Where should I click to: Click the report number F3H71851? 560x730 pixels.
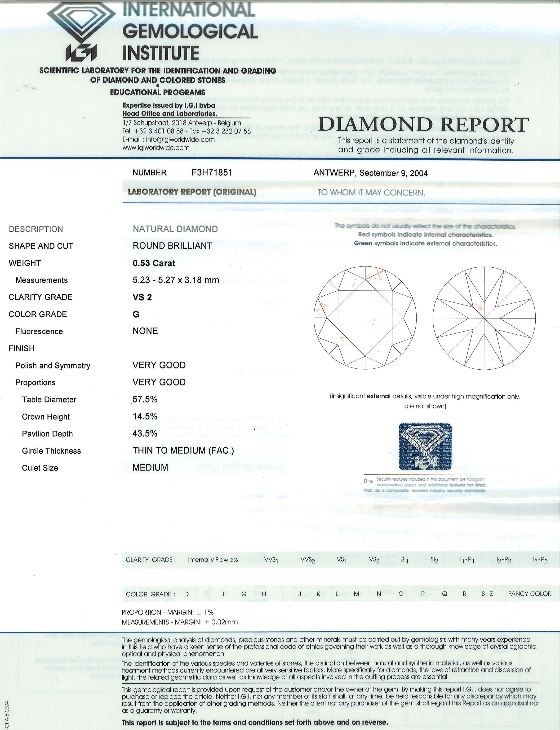[x=212, y=173]
